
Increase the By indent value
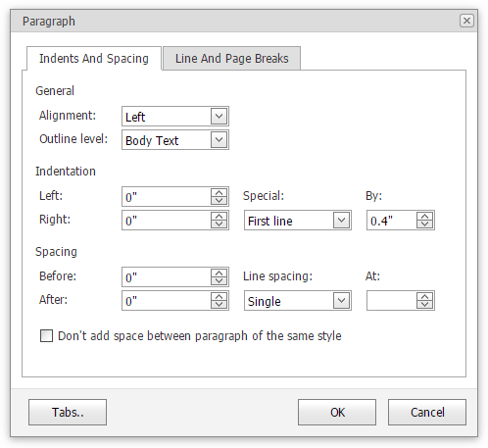[424, 216]
